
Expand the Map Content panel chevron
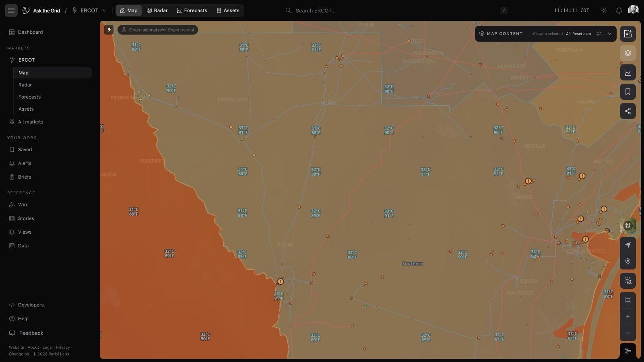tap(610, 34)
